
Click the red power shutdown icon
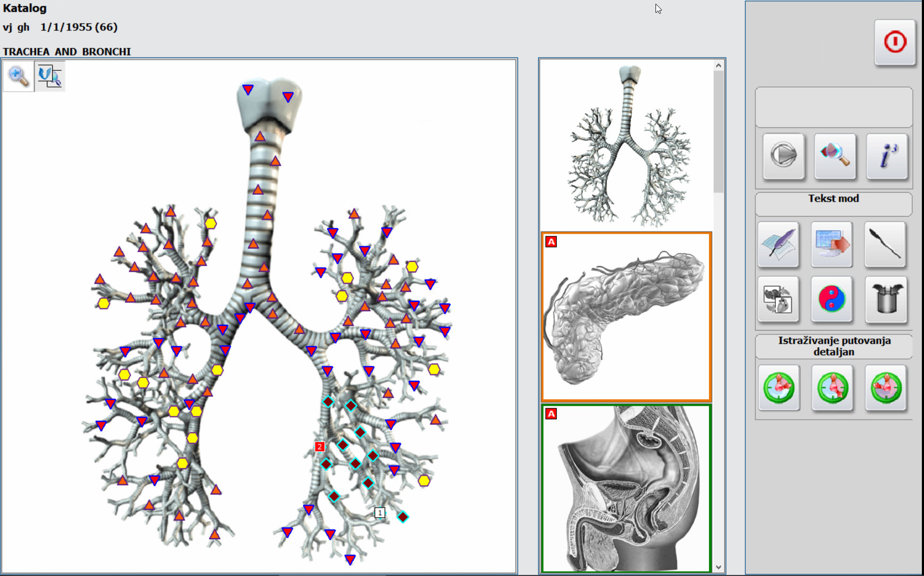pyautogui.click(x=895, y=43)
